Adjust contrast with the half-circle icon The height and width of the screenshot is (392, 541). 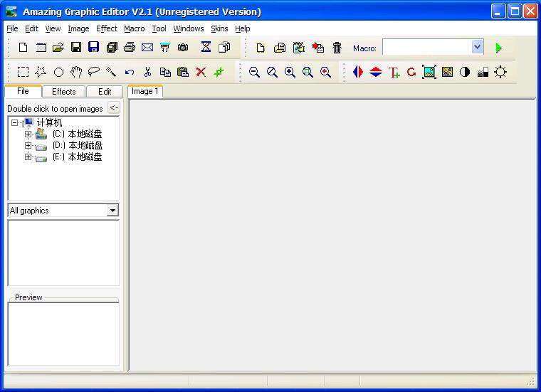click(x=465, y=72)
